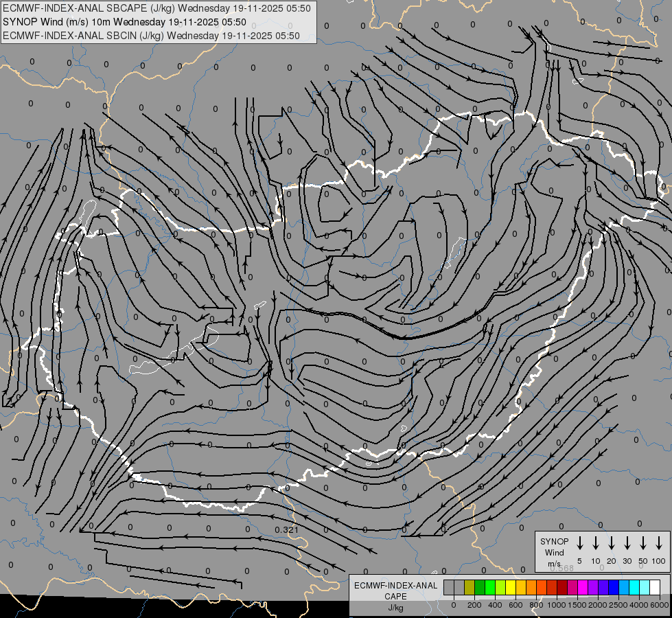Click the ECMWF-INDEX-ANAL label in CAPE legend
672x618 pixels.
coord(395,586)
